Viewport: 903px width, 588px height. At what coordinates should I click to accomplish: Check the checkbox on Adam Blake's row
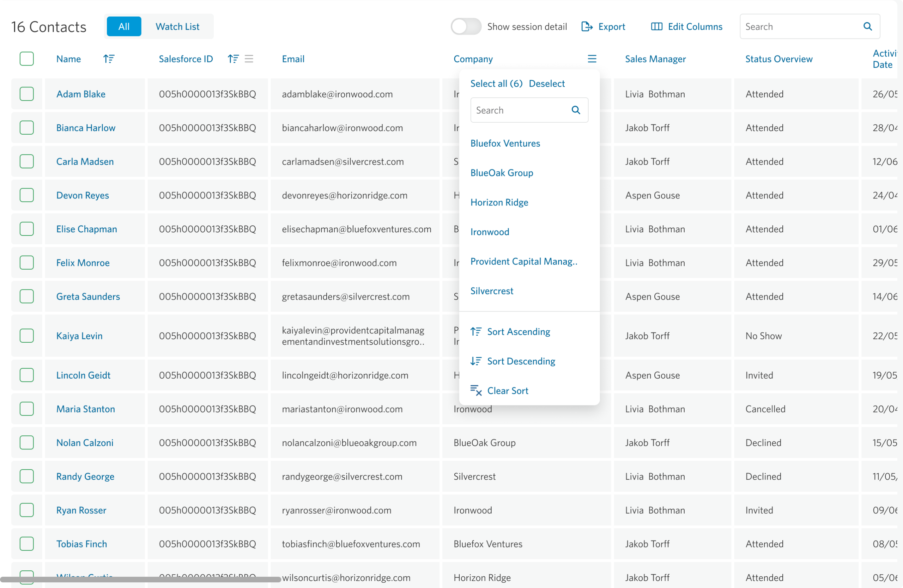(x=26, y=94)
